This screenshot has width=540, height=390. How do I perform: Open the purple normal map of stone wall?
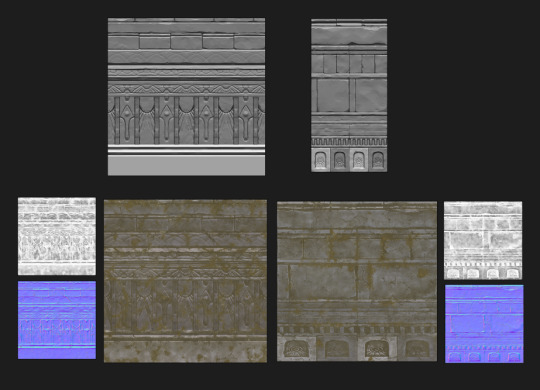pos(484,324)
